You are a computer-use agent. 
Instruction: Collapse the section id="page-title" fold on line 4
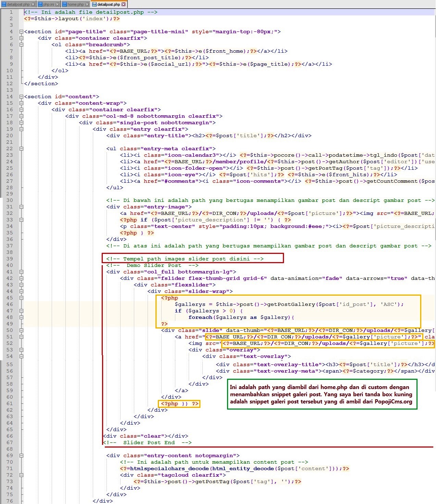[x=21, y=31]
